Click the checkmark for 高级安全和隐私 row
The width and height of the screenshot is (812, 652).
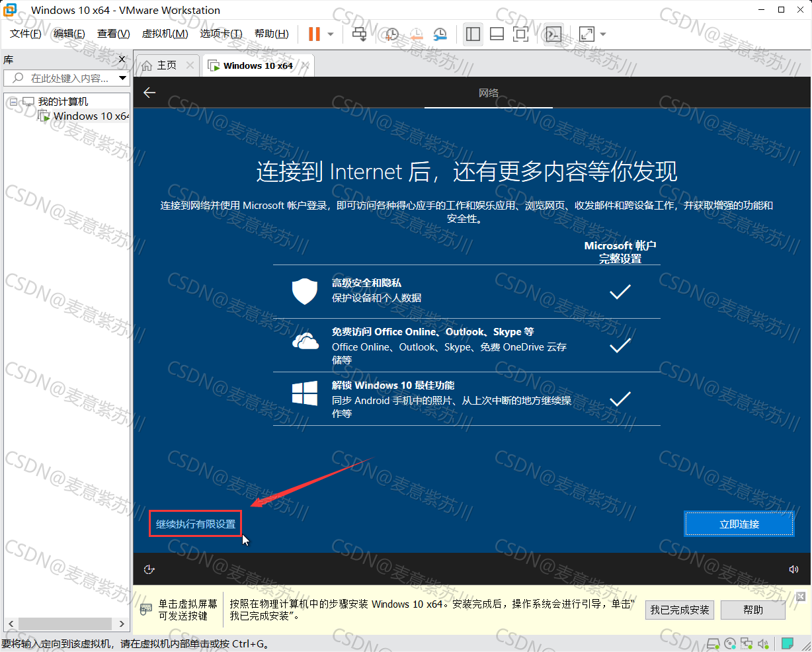(620, 292)
